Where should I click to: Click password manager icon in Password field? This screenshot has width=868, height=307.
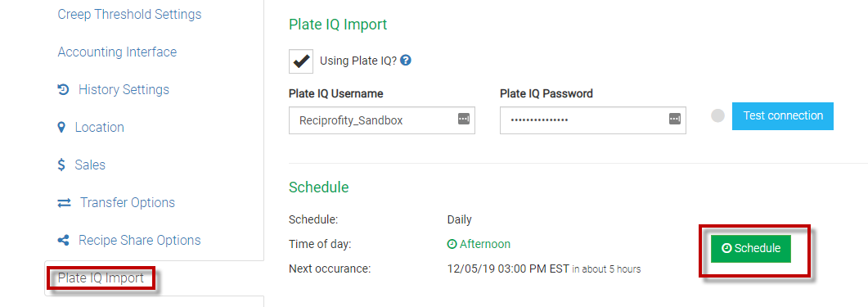(674, 119)
